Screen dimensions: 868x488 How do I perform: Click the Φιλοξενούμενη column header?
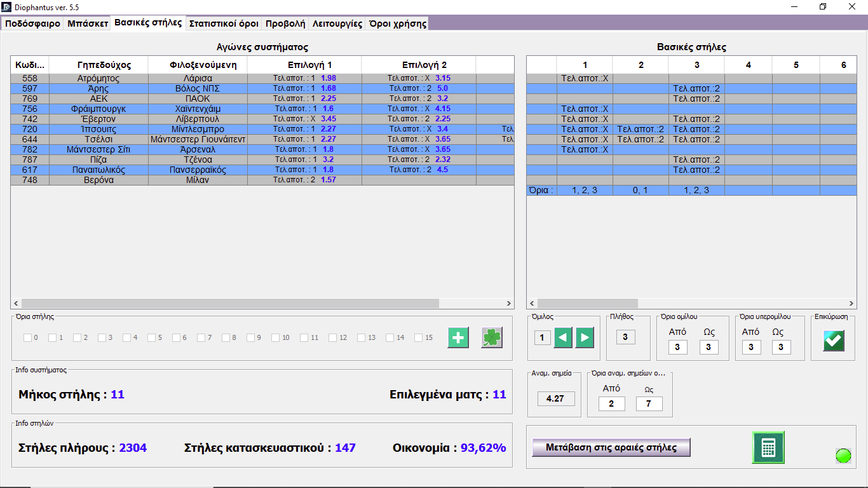(198, 65)
